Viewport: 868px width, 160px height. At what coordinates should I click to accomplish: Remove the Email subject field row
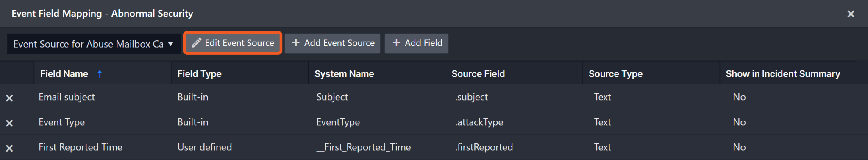(x=9, y=98)
